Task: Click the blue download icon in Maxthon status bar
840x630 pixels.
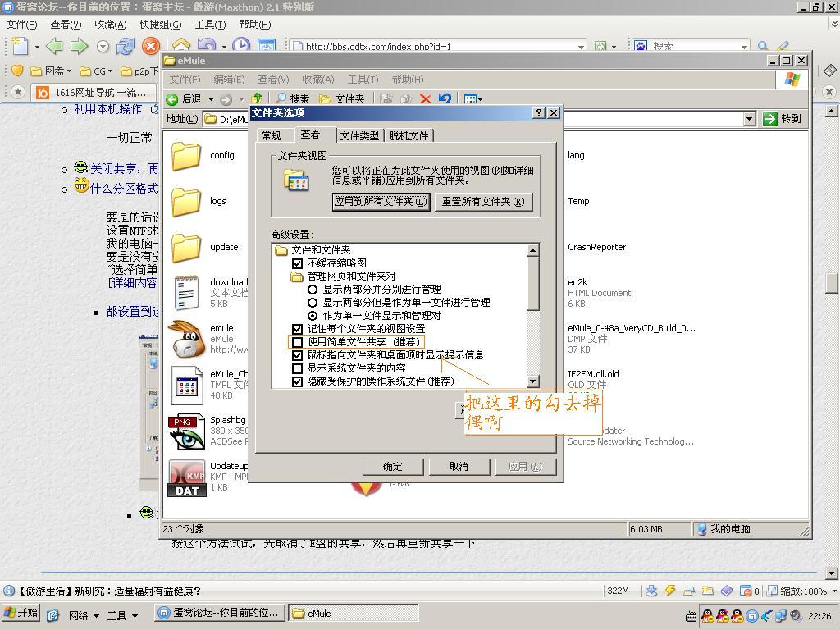Action: 651,591
